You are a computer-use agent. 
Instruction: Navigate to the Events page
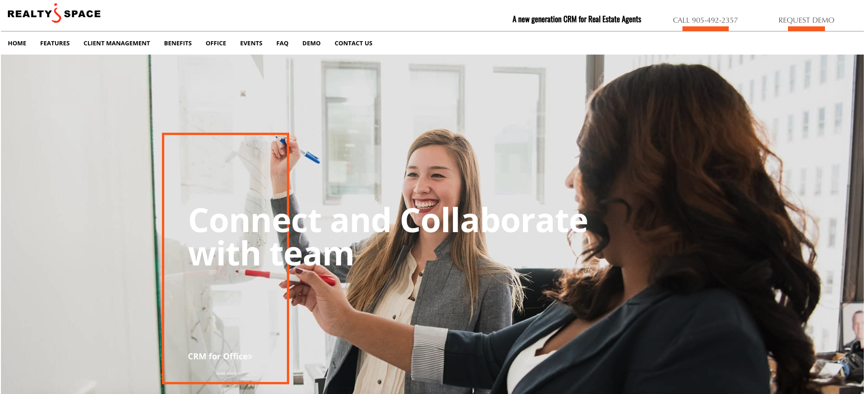[251, 43]
